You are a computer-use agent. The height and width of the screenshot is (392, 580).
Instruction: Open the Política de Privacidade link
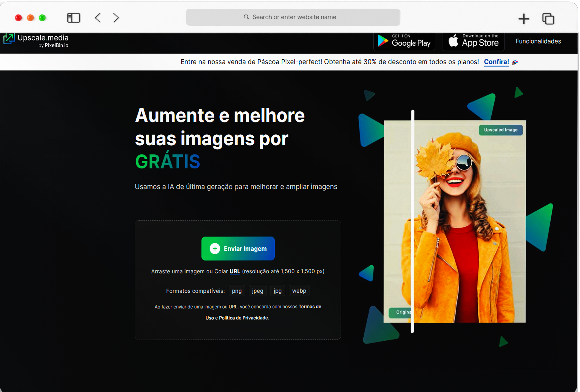click(x=244, y=318)
